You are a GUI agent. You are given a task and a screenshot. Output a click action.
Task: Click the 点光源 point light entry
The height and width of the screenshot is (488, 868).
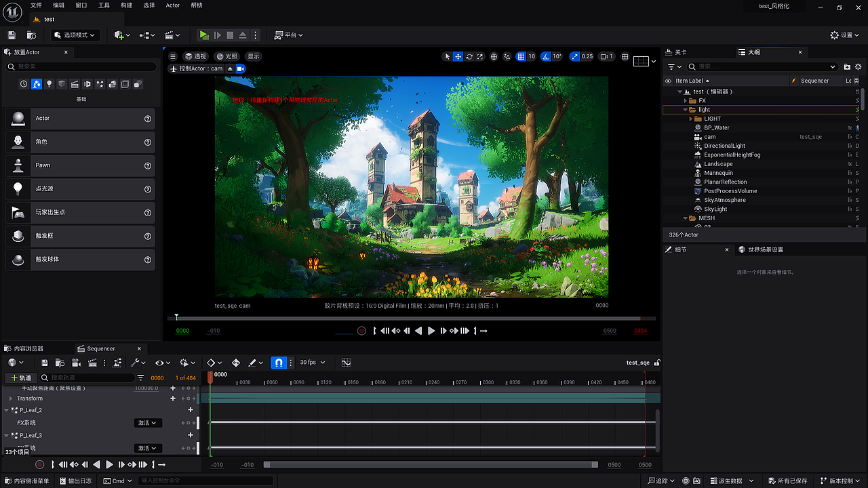point(81,189)
